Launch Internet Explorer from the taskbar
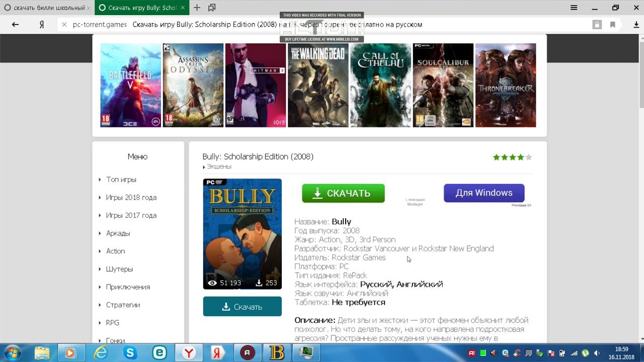 pos(101,353)
